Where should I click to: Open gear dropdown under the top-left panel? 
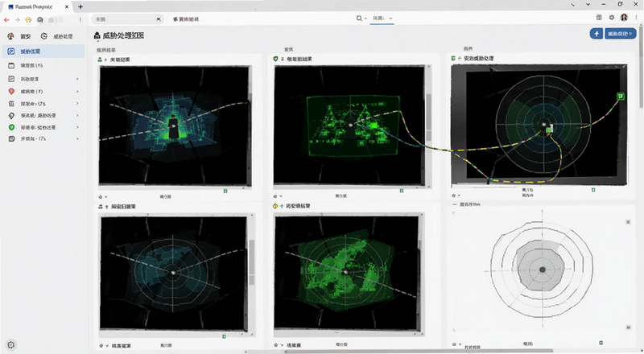(102, 197)
